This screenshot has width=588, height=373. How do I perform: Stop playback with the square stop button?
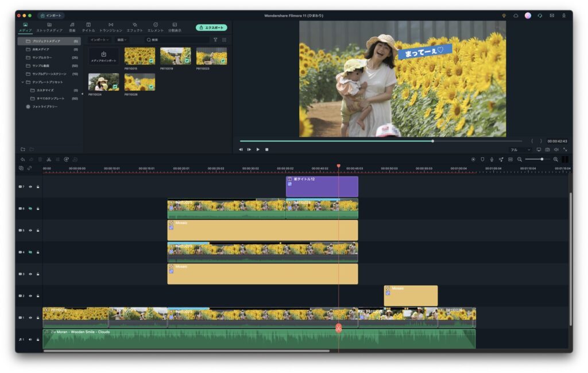[x=266, y=149]
